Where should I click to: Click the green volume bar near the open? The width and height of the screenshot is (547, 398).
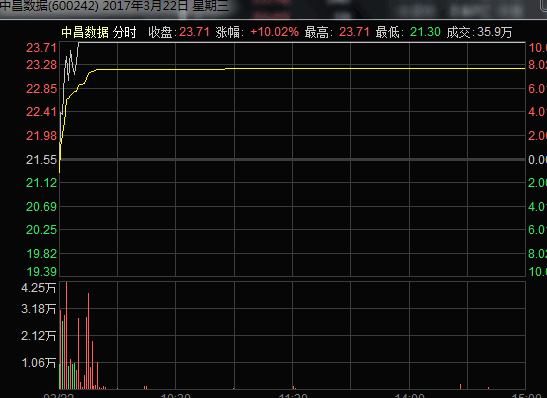(x=62, y=355)
